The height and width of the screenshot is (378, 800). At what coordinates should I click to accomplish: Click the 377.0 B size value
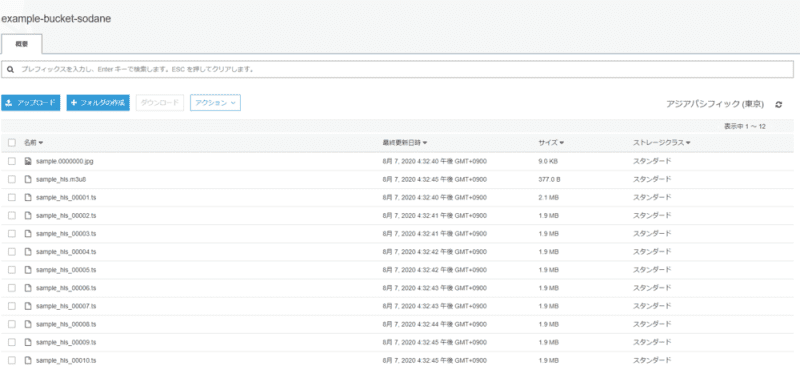click(549, 180)
